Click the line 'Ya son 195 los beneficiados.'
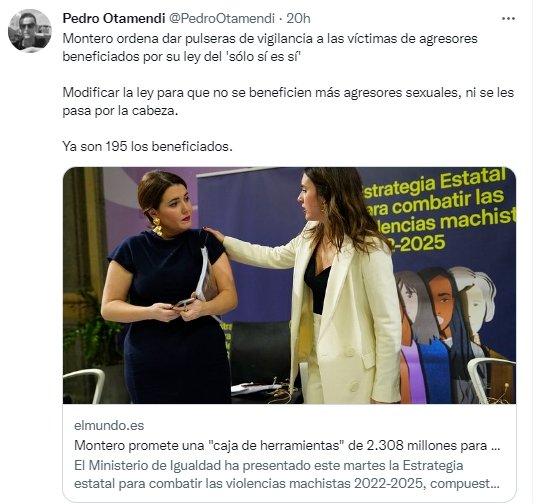Screen dimensions: 545x503 point(147,146)
